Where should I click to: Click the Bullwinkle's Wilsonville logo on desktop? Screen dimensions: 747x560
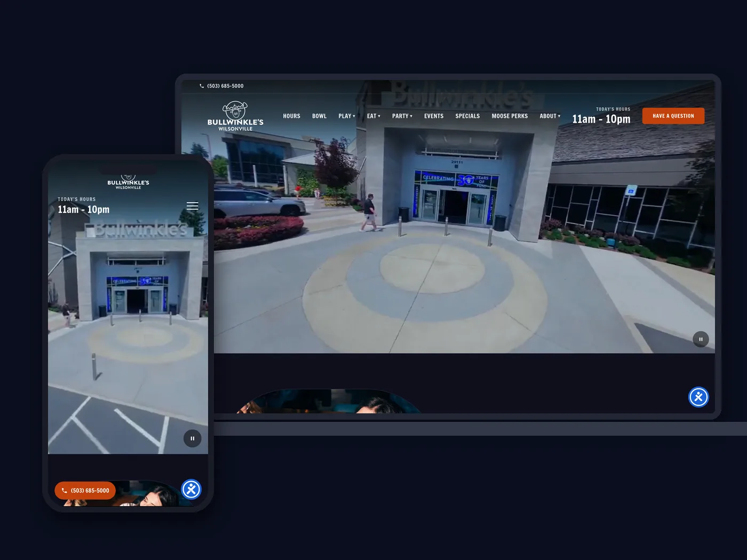pyautogui.click(x=235, y=116)
